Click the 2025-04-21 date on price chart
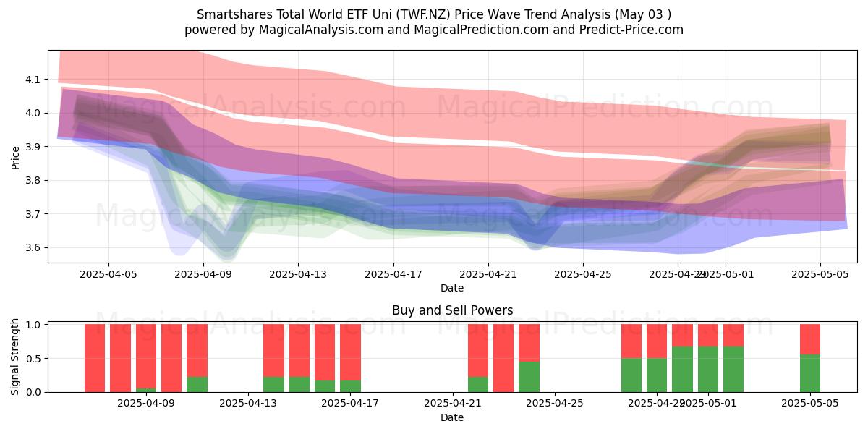 488,274
